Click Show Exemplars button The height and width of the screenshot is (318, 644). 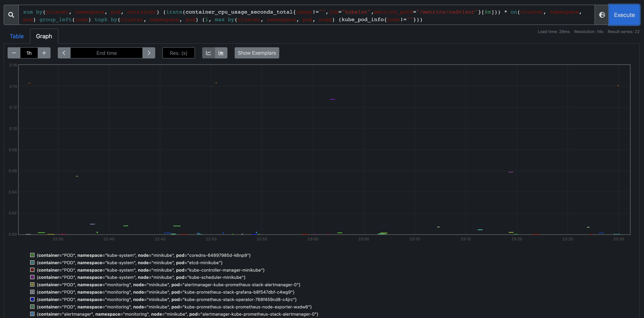(257, 53)
